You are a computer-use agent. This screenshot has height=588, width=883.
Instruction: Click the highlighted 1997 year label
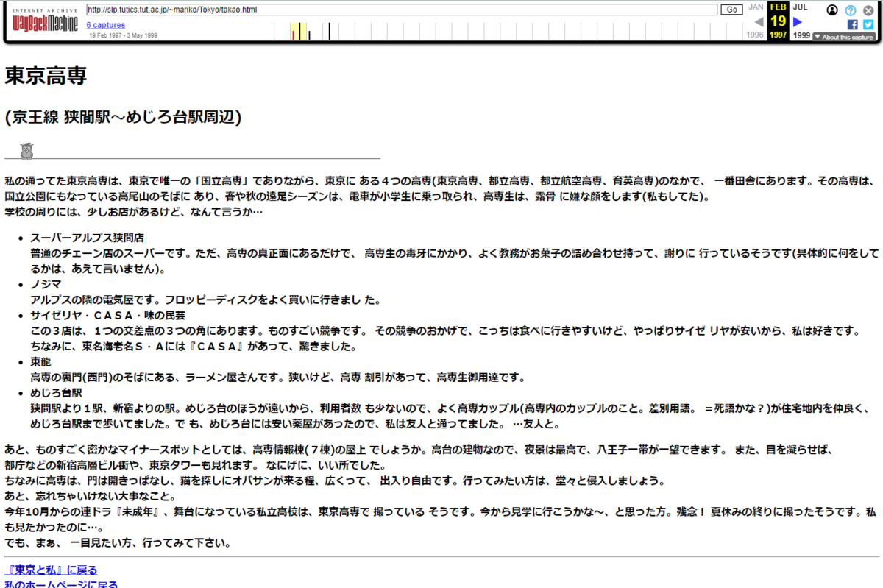[778, 35]
